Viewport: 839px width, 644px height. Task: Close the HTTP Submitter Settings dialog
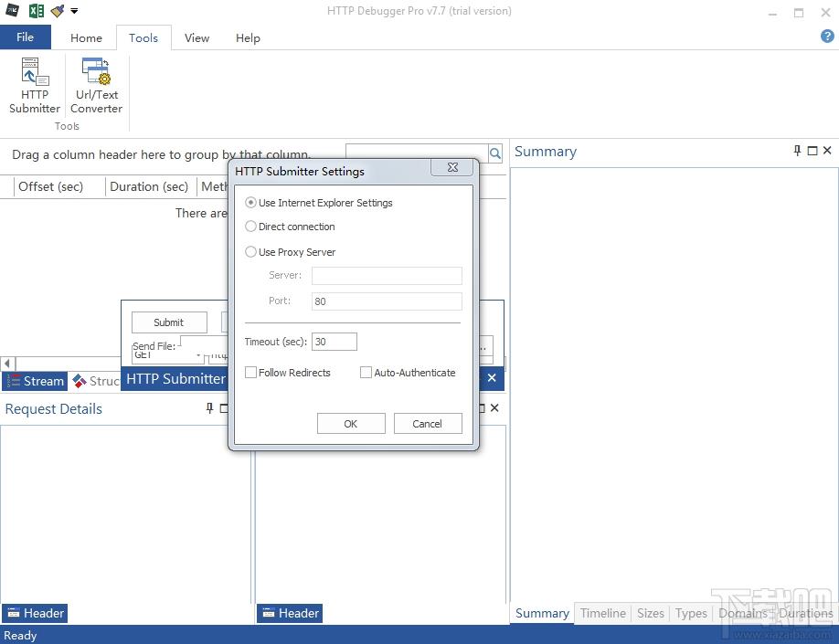coord(452,167)
